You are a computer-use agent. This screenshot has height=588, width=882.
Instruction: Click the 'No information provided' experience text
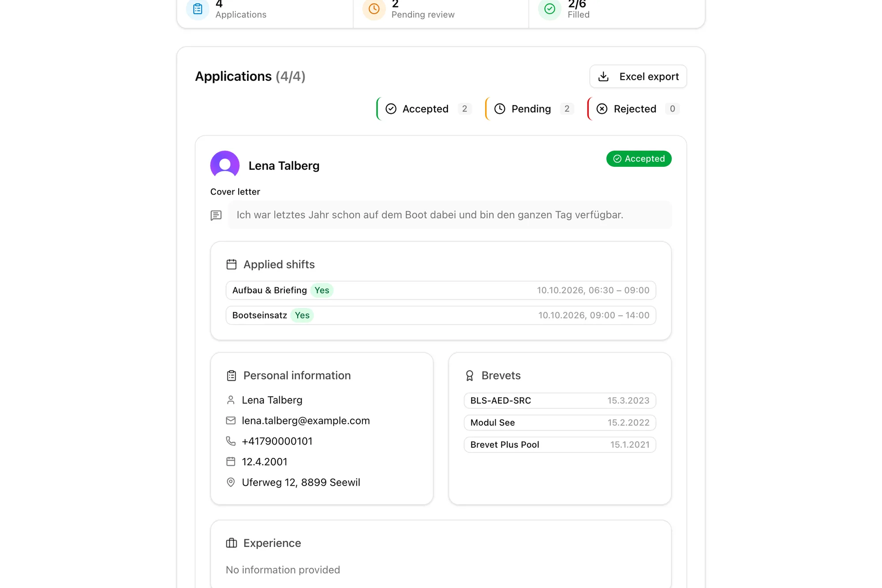click(283, 570)
